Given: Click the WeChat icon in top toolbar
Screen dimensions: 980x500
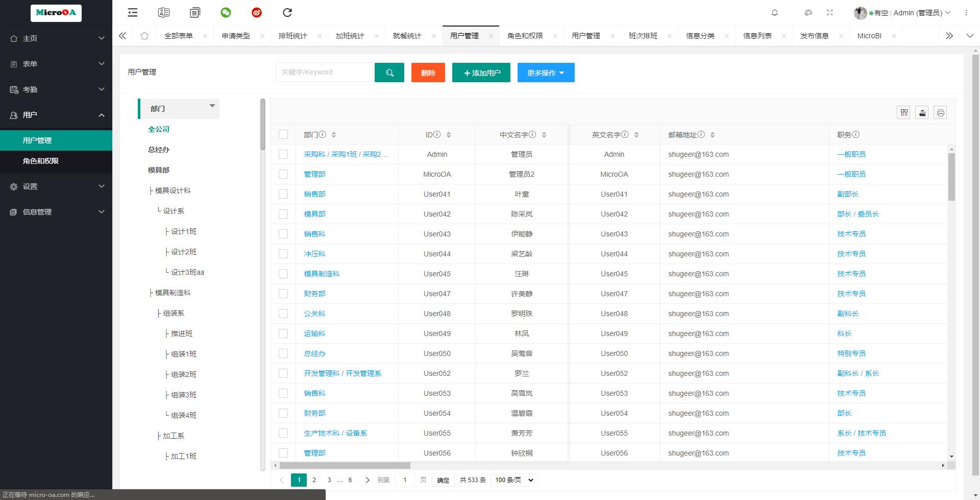Looking at the screenshot, I should (x=226, y=13).
